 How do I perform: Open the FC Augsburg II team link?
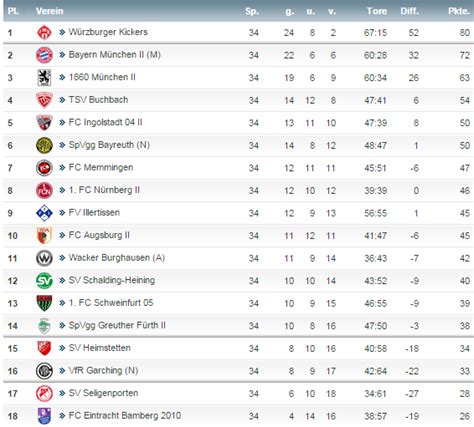[99, 235]
